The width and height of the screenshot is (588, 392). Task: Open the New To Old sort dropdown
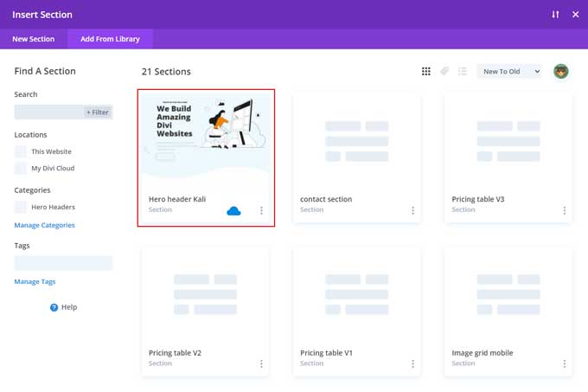tap(509, 71)
